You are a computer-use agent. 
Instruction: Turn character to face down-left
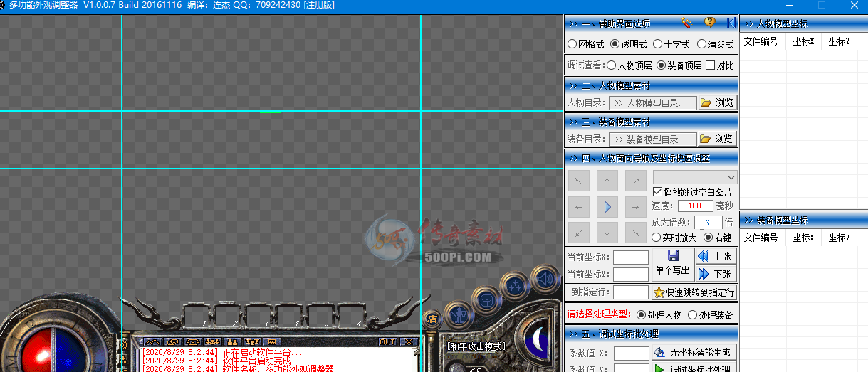pos(579,233)
